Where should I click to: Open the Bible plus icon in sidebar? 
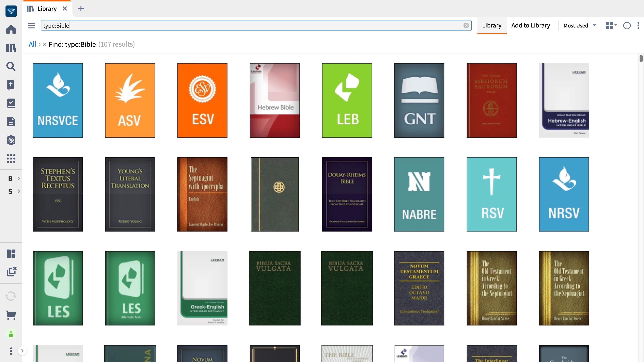pos(11,85)
